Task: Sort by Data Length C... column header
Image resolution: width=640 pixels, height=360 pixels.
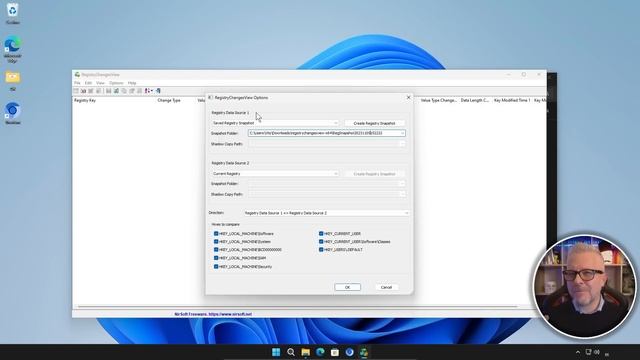Action: pos(475,100)
